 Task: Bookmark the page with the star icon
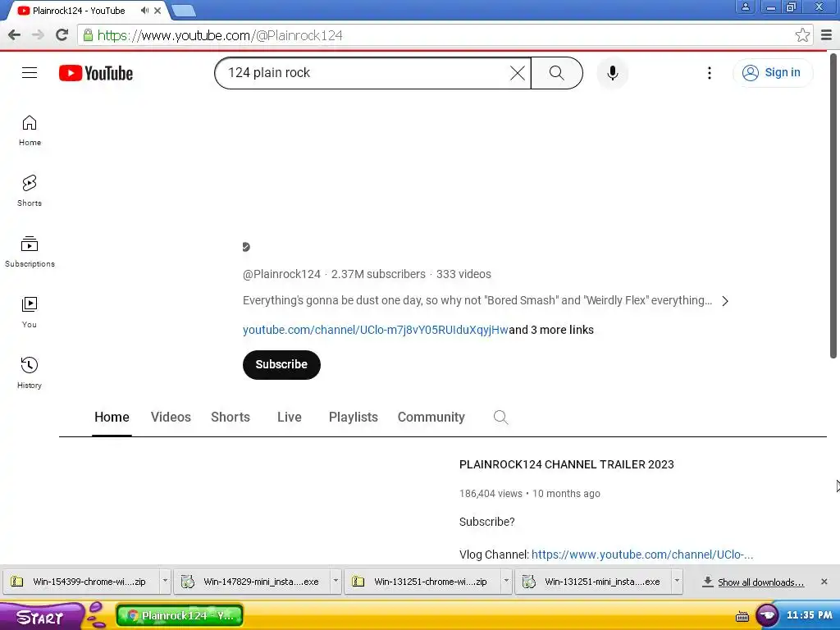click(x=802, y=35)
